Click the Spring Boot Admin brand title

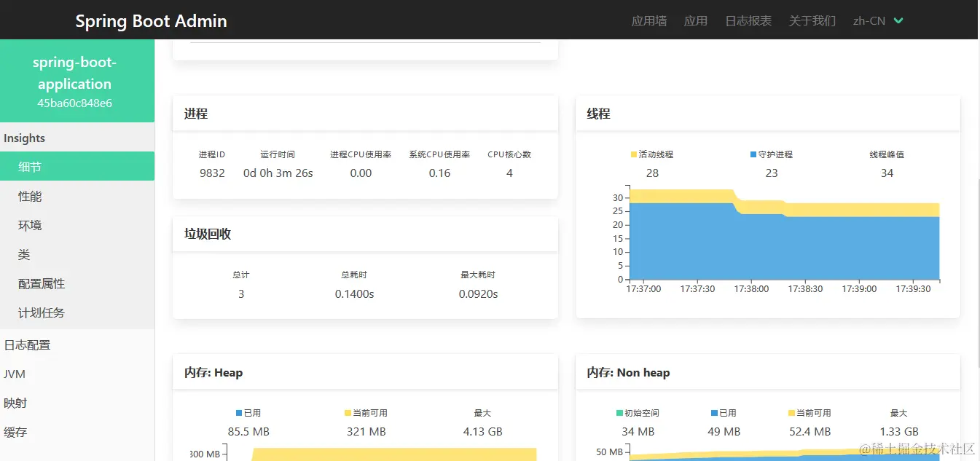click(151, 21)
